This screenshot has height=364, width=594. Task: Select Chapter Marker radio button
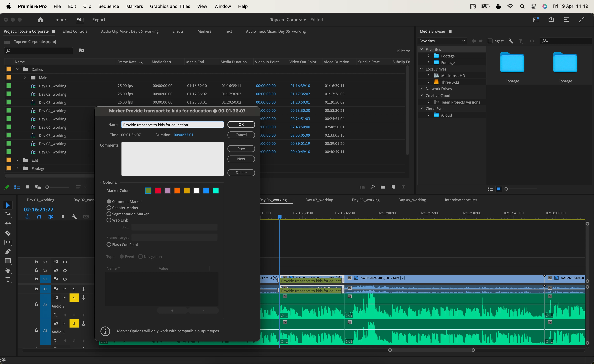point(109,208)
